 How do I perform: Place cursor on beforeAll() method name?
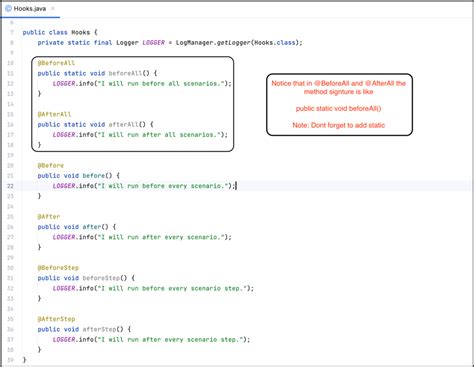coord(125,73)
